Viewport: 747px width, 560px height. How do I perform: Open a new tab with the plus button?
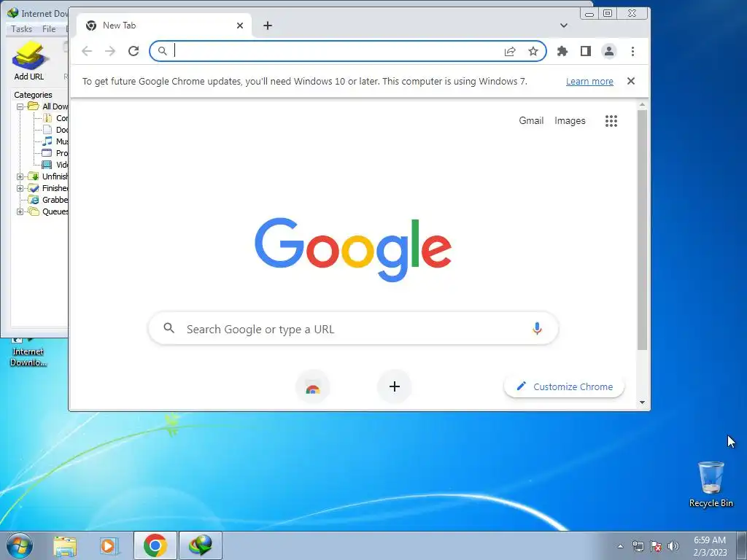pos(268,26)
